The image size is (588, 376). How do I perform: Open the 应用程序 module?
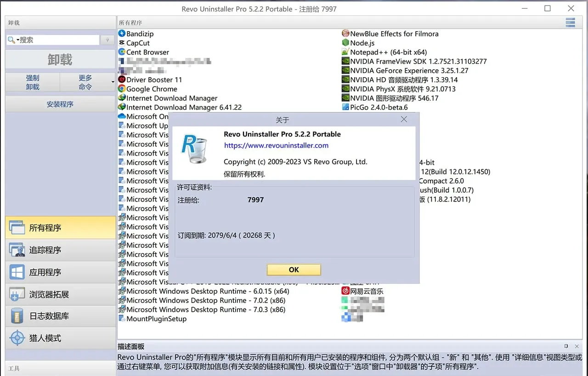click(x=60, y=272)
